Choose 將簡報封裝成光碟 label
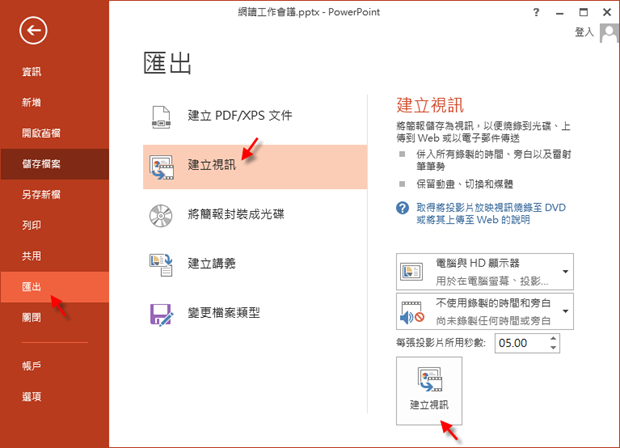 tap(236, 214)
